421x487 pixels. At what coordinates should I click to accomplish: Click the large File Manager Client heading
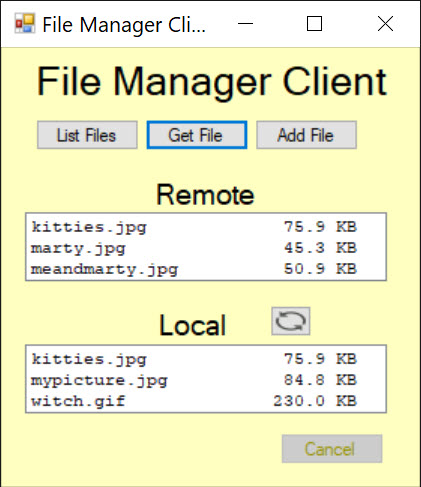[x=211, y=82]
